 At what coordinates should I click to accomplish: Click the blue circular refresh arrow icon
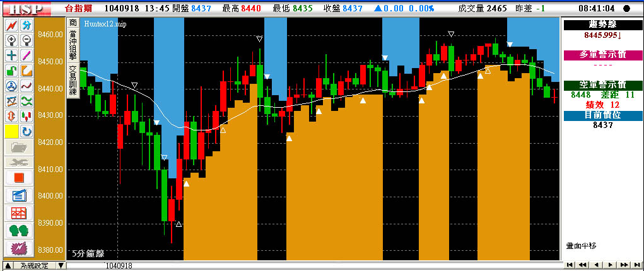(x=26, y=131)
